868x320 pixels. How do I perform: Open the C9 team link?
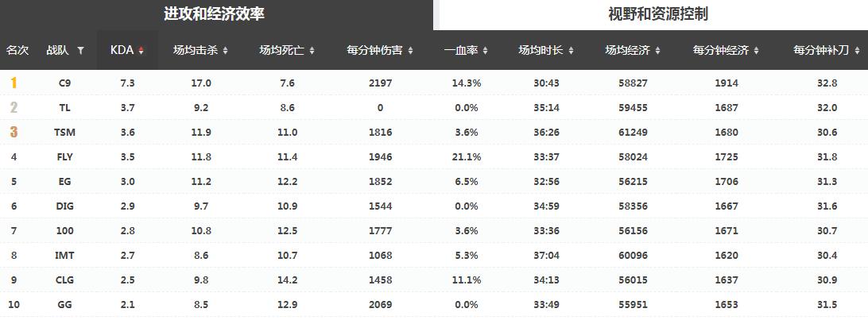tap(65, 83)
